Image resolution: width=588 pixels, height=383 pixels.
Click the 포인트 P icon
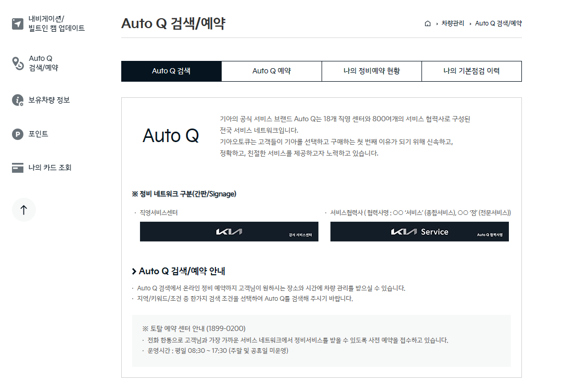(x=18, y=134)
